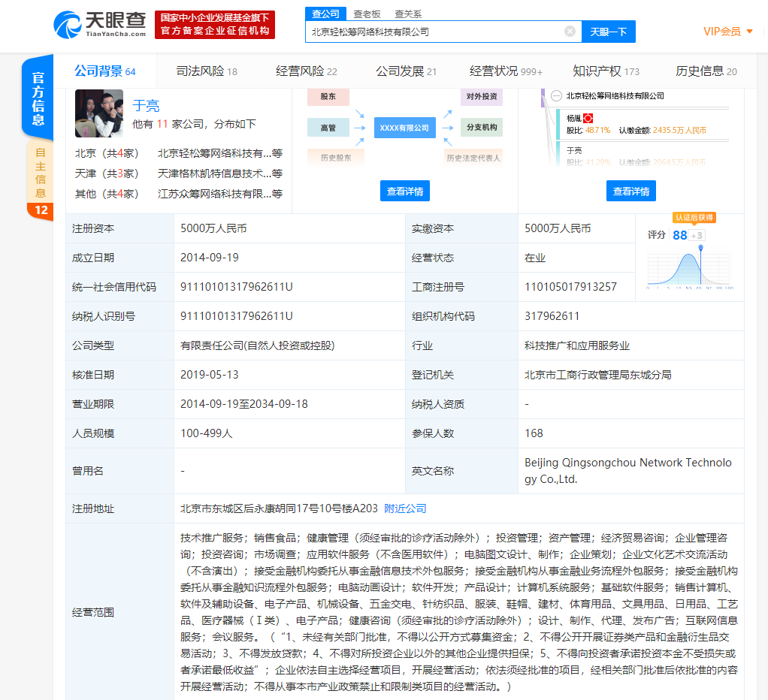
Task: Collapse the 北京轻松筹网络科技有限公司 tree node
Action: click(x=556, y=96)
